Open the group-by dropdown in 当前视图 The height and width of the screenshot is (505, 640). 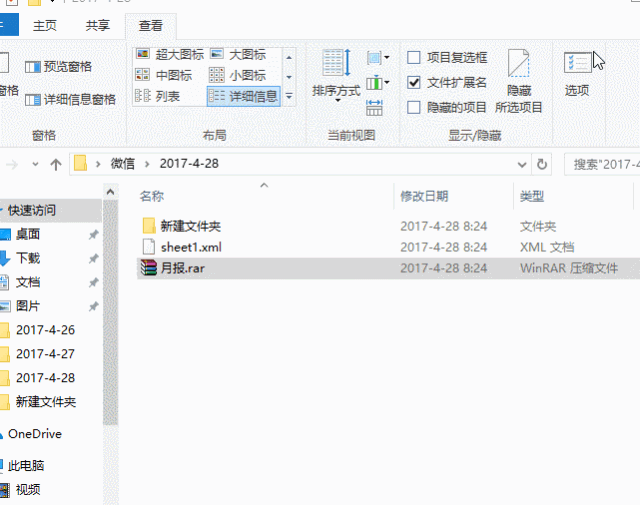pyautogui.click(x=378, y=58)
